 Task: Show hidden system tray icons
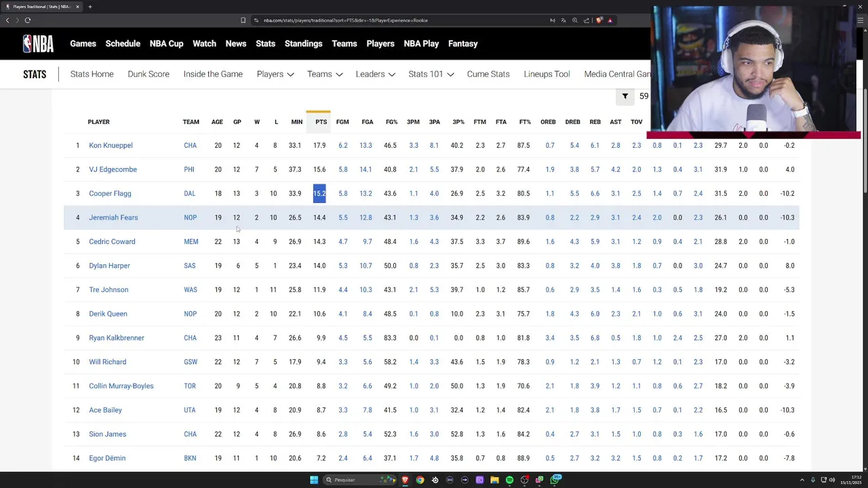point(803,480)
